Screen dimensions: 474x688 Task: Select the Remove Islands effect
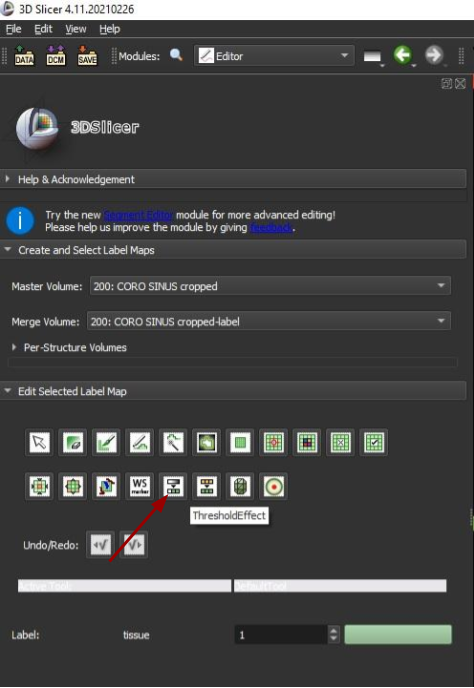340,442
